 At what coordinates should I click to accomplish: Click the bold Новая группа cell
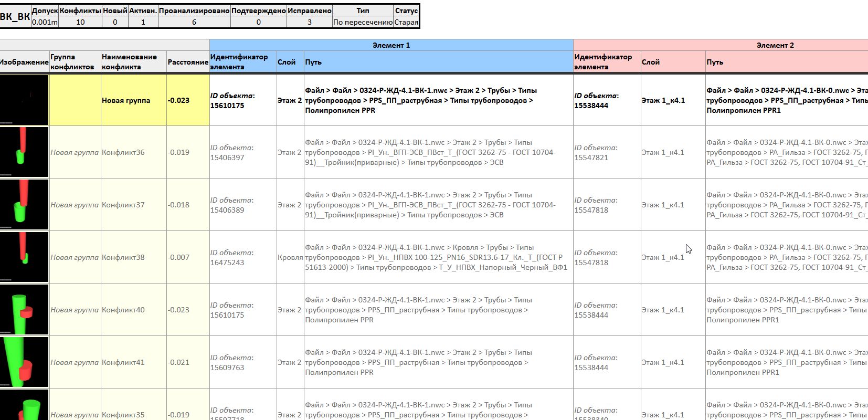(x=134, y=100)
